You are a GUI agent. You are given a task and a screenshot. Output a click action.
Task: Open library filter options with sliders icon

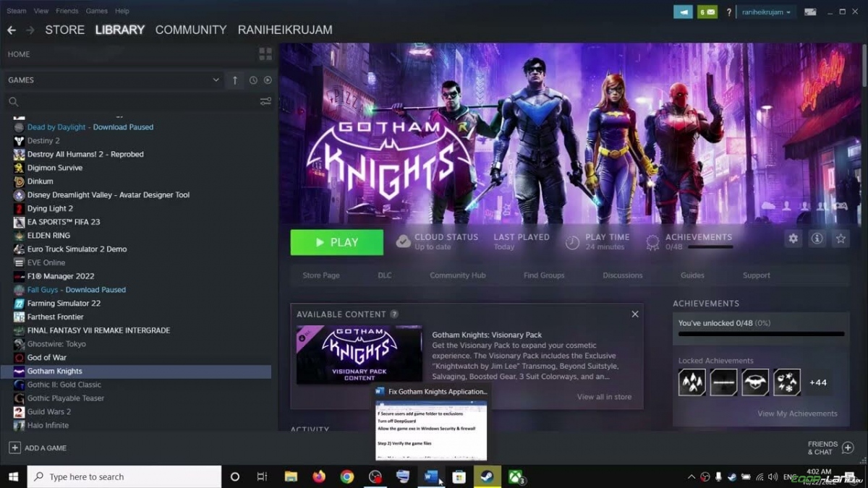[265, 100]
